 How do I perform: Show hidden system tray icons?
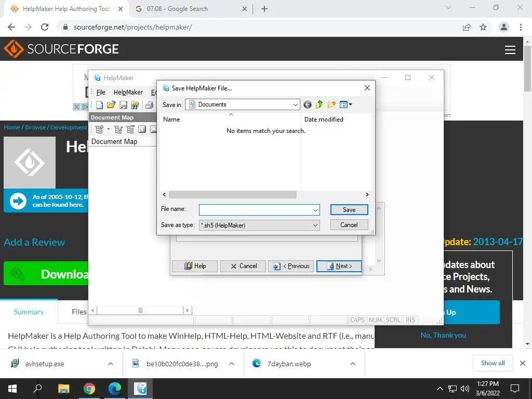click(x=440, y=389)
